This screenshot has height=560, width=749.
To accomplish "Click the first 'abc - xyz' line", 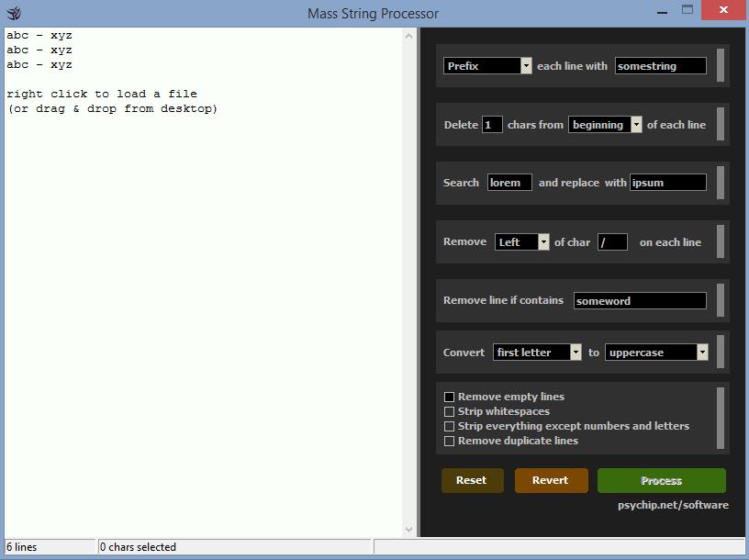I will [x=39, y=36].
